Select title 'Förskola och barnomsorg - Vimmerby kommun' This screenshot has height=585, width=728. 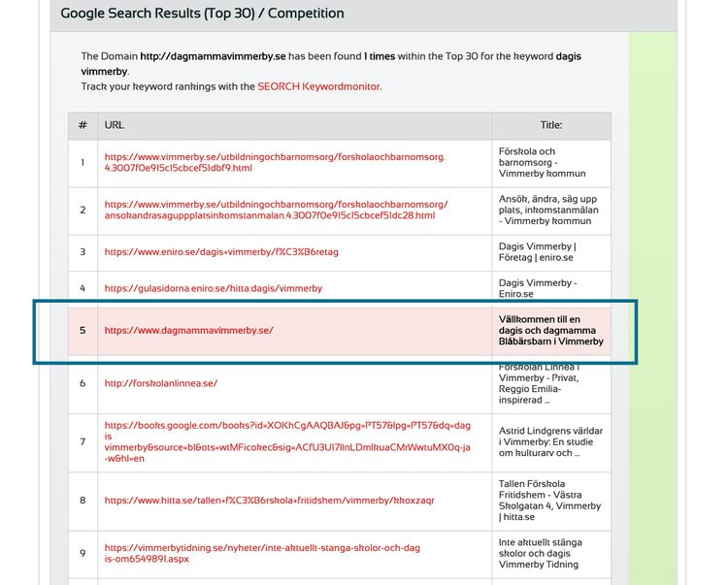pos(543,162)
